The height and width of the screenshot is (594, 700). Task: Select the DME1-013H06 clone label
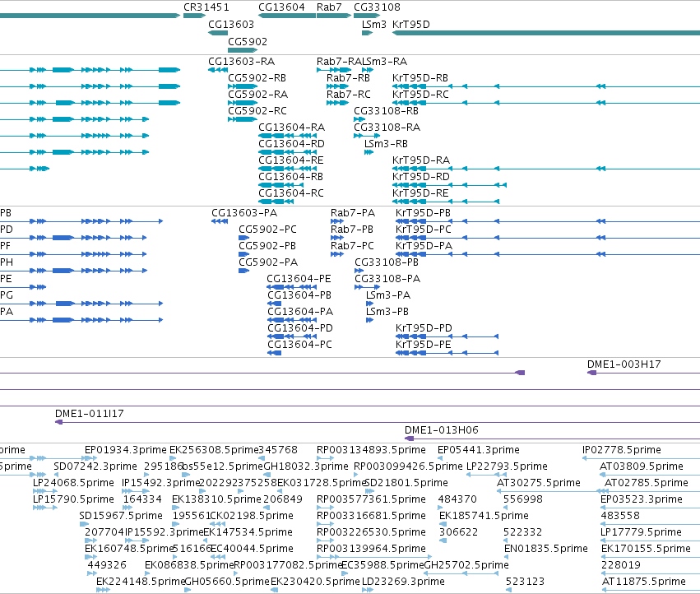click(441, 429)
